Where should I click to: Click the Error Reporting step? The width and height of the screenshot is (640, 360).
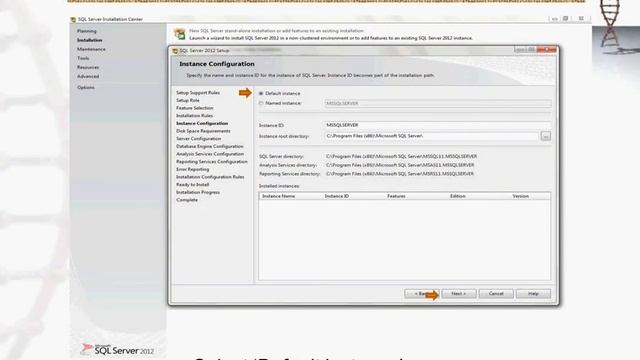point(192,169)
